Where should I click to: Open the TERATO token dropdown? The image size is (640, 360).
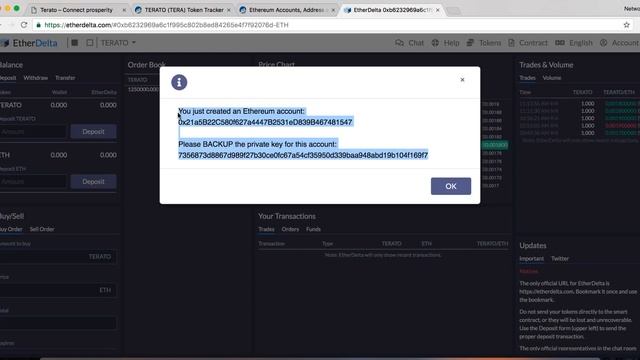118,43
